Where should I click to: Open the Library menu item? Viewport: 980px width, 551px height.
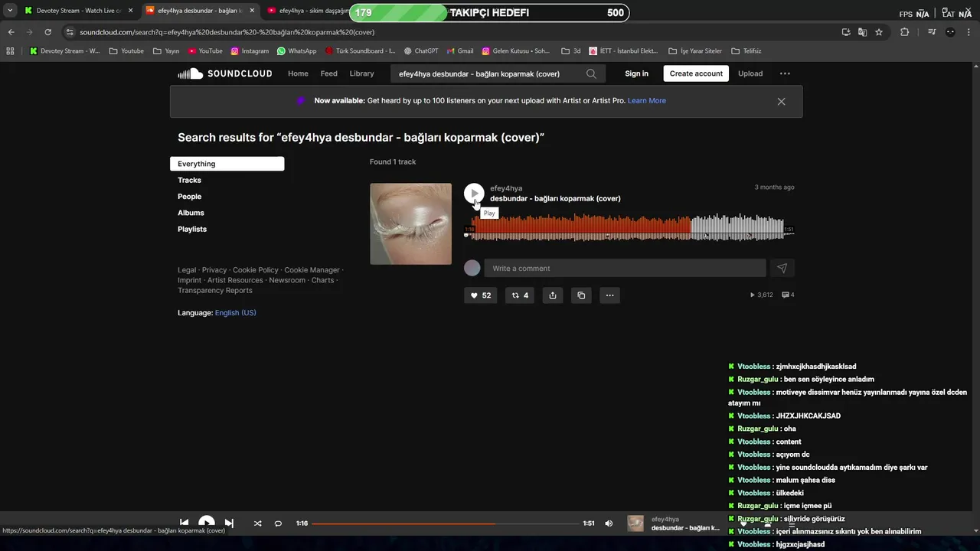361,73
